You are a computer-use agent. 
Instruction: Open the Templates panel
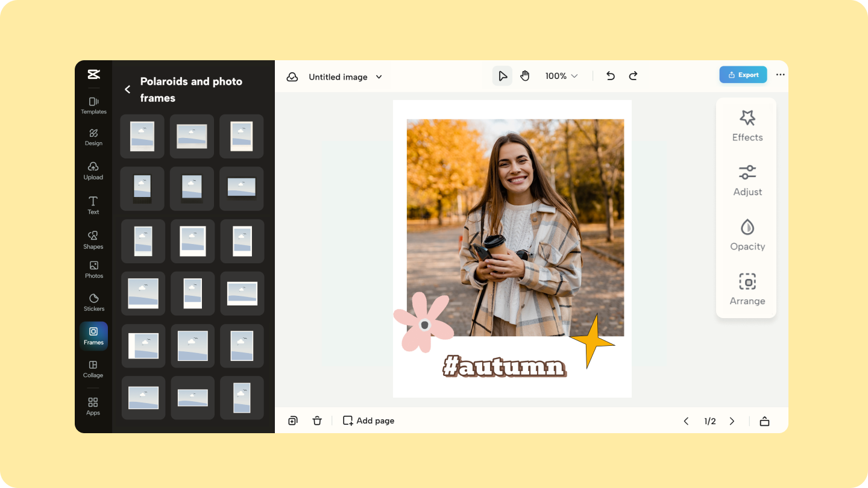point(93,105)
